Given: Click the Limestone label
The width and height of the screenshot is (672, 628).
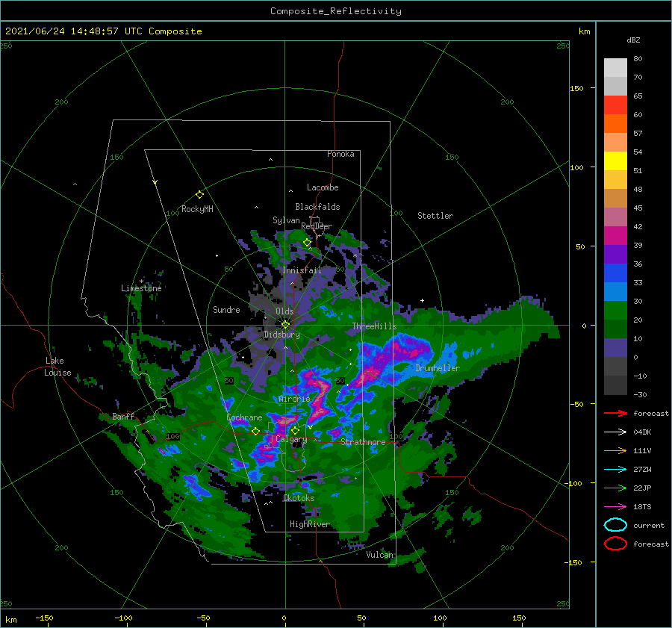Looking at the screenshot, I should [141, 288].
